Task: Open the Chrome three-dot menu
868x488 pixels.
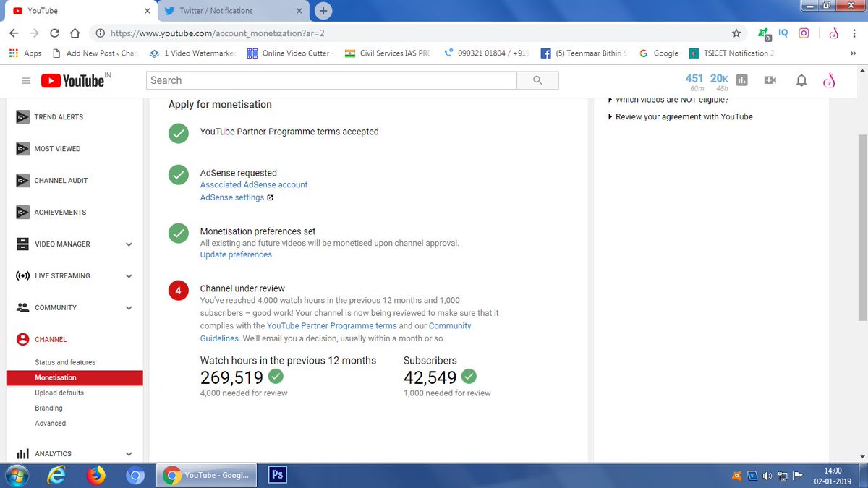Action: [854, 33]
